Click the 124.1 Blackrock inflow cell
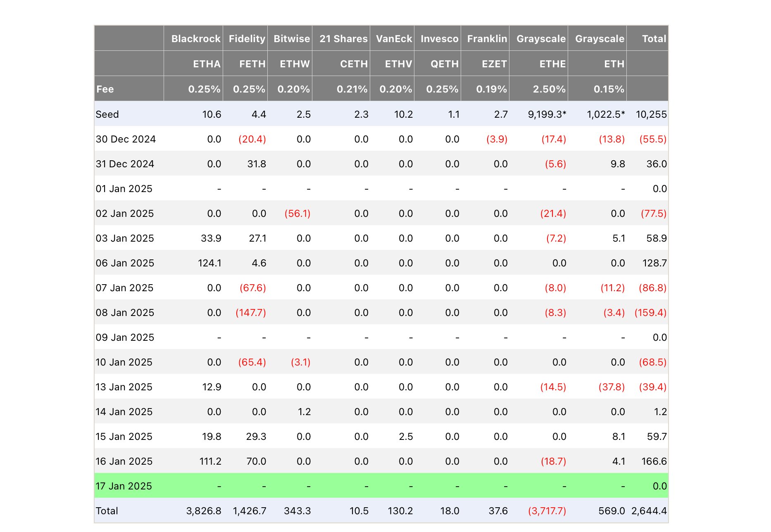Image resolution: width=771 pixels, height=532 pixels. coord(210,263)
